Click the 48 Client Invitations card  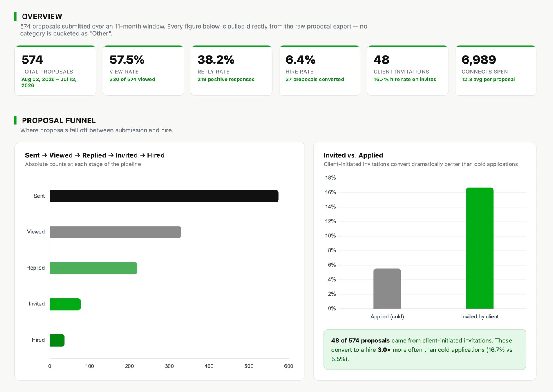[x=408, y=70]
